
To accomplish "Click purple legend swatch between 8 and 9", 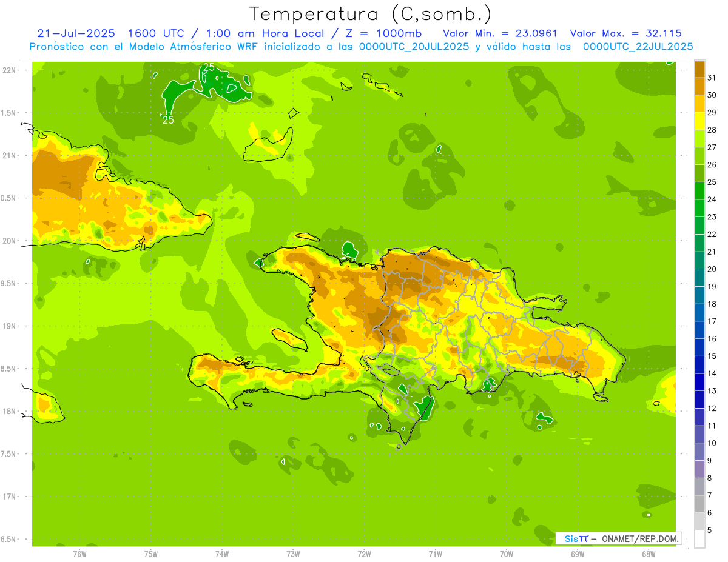I will 699,469.
